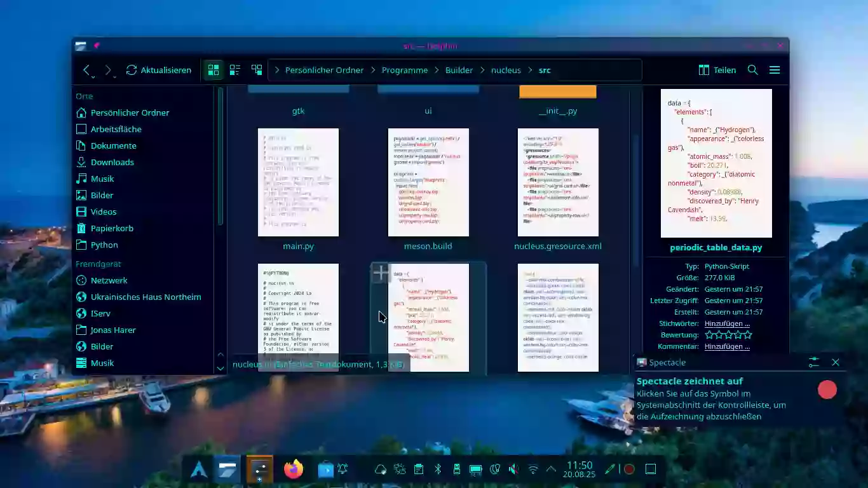Open Downloads in the places sidebar
This screenshot has width=868, height=488.
112,162
